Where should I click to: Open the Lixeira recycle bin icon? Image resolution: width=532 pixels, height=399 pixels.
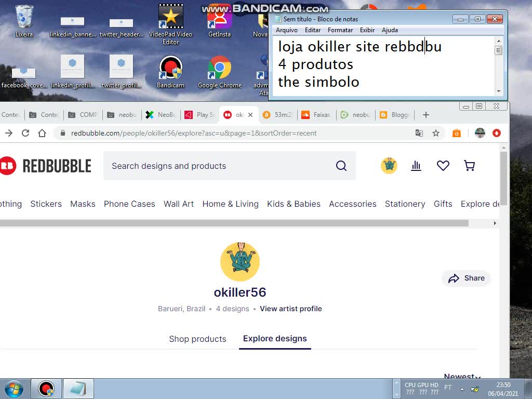point(24,20)
